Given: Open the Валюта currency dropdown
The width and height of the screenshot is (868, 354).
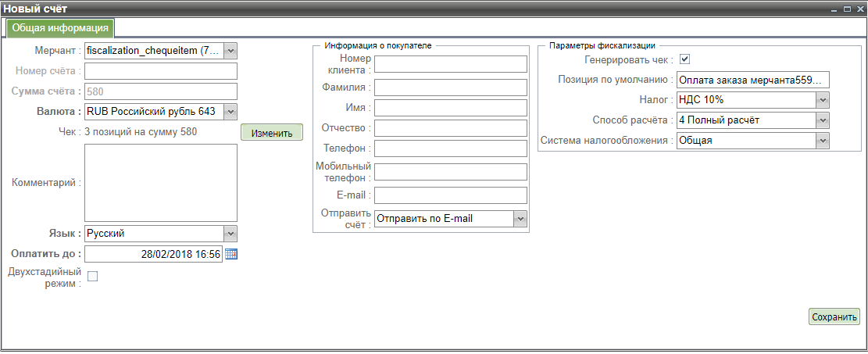Looking at the screenshot, I should pos(230,112).
